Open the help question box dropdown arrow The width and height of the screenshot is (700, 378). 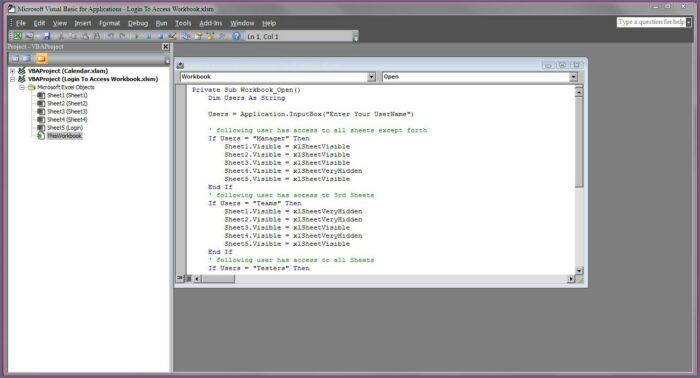coord(689,22)
